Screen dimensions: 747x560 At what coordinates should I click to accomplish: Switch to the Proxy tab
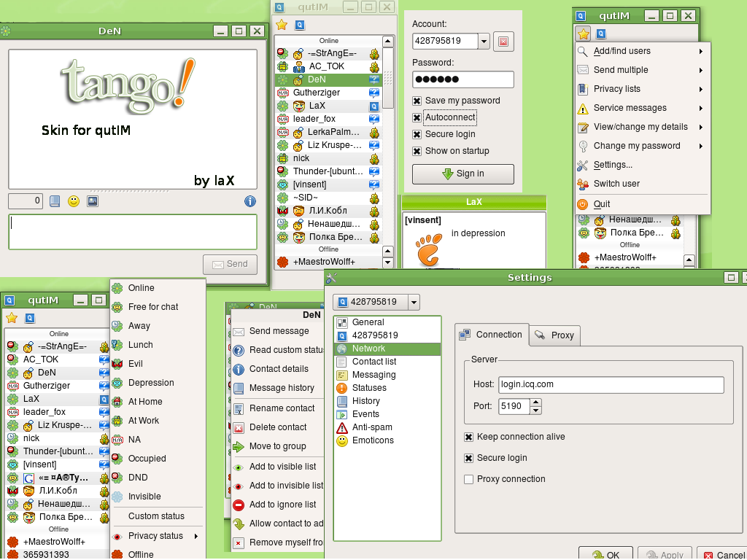coord(554,335)
